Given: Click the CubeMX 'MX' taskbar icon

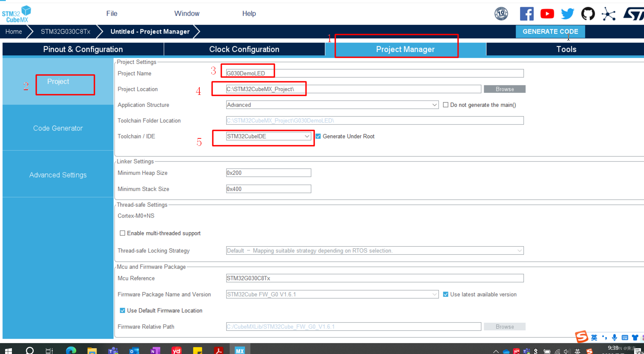Looking at the screenshot, I should click(x=240, y=350).
